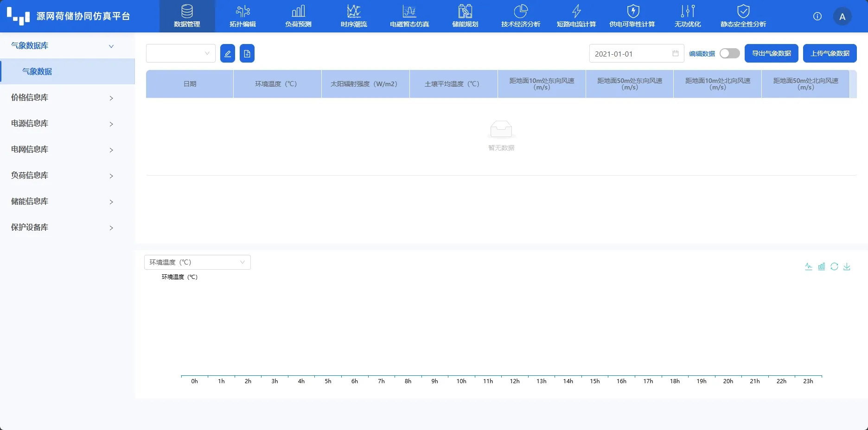Open the 环境温度 chart variable dropdown
The image size is (868, 430).
[198, 262]
